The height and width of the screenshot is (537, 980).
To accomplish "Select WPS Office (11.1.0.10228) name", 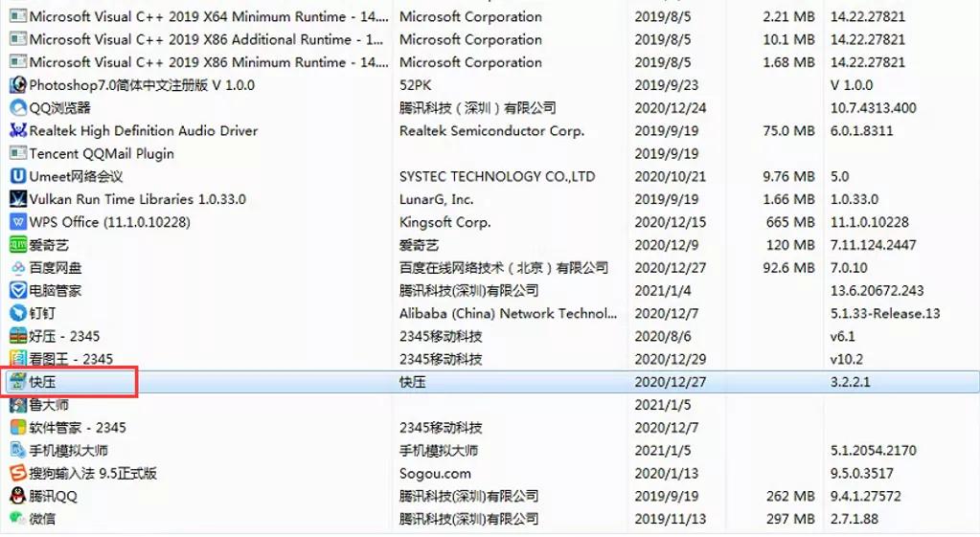I will click(110, 222).
